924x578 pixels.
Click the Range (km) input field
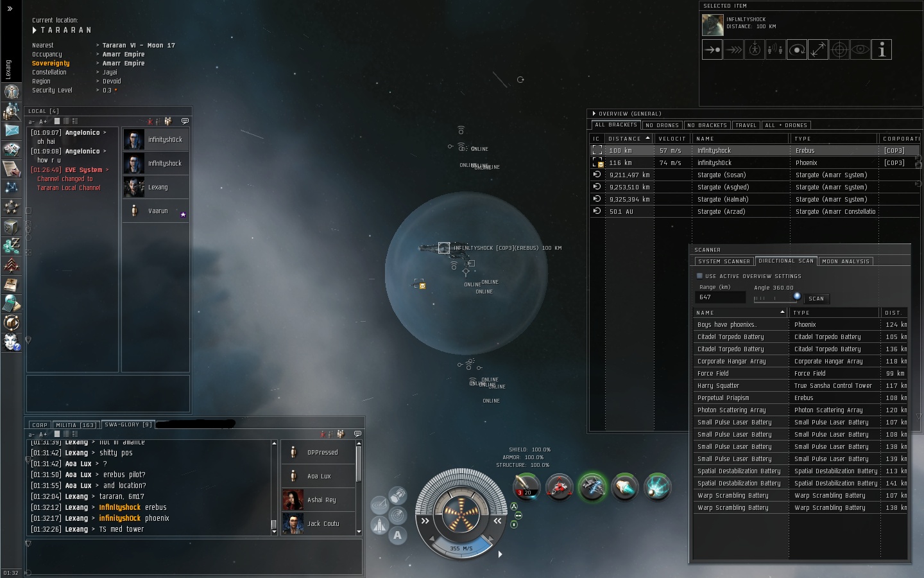[x=720, y=297]
